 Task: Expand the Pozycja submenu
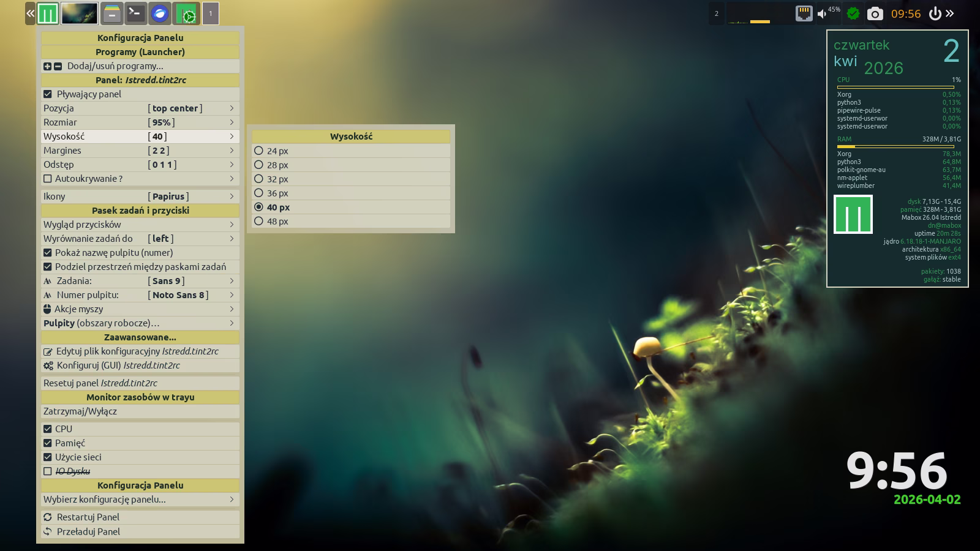click(140, 108)
